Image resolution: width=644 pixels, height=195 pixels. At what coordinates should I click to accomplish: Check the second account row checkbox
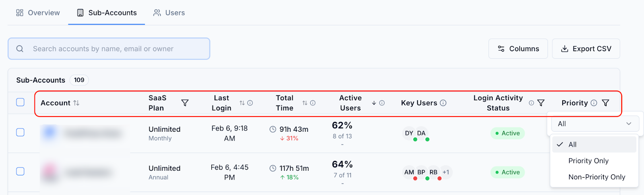coord(20,172)
